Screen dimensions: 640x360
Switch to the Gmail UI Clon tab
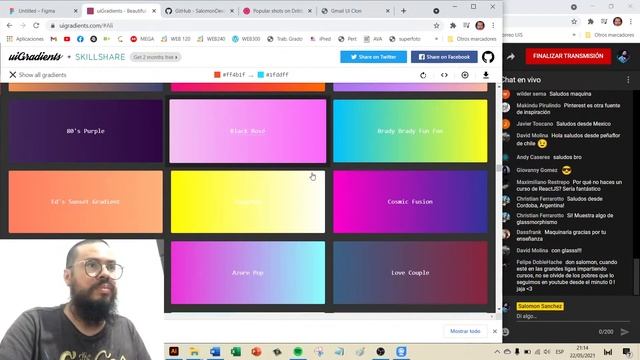pyautogui.click(x=355, y=11)
